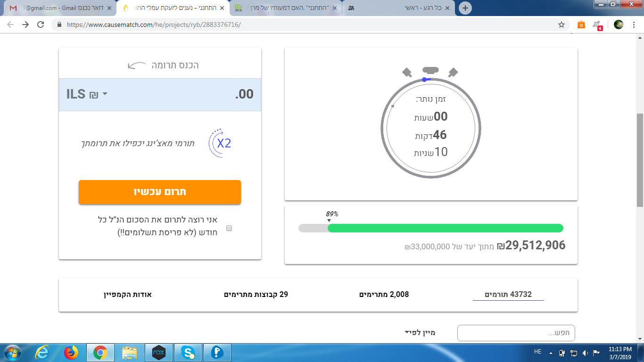The width and height of the screenshot is (644, 362).
Task: Open Skype from the taskbar
Action: 188,353
